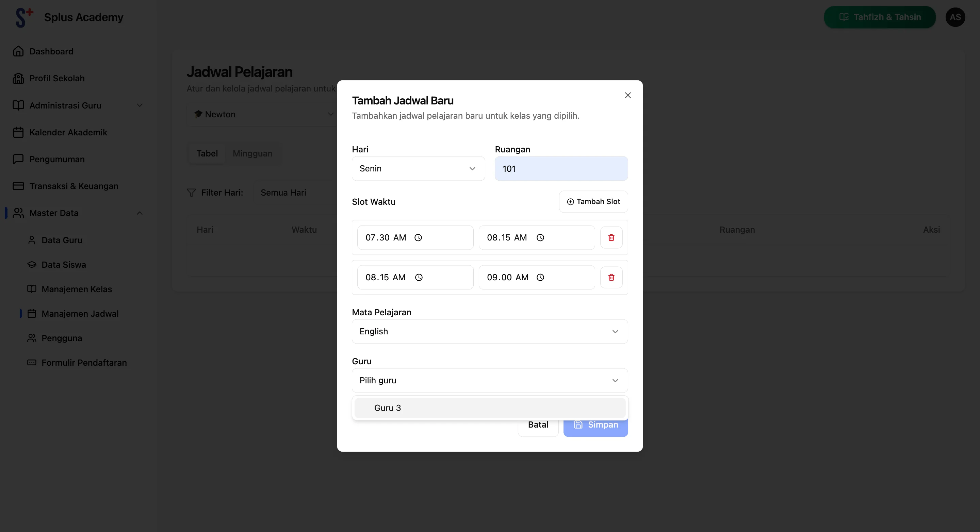Click the Data Siswa graduation cap icon
This screenshot has width=980, height=532.
coord(32,264)
